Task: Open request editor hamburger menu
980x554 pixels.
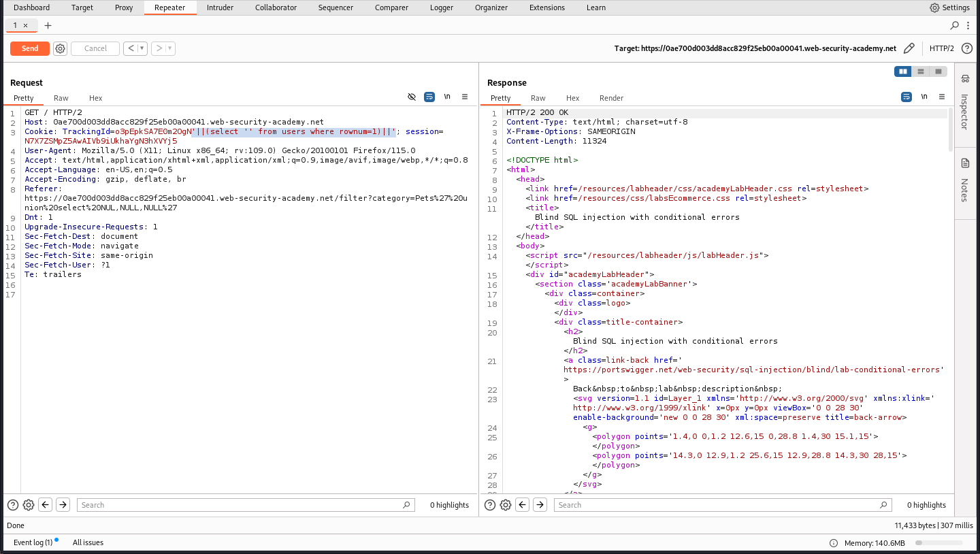Action: pyautogui.click(x=465, y=97)
